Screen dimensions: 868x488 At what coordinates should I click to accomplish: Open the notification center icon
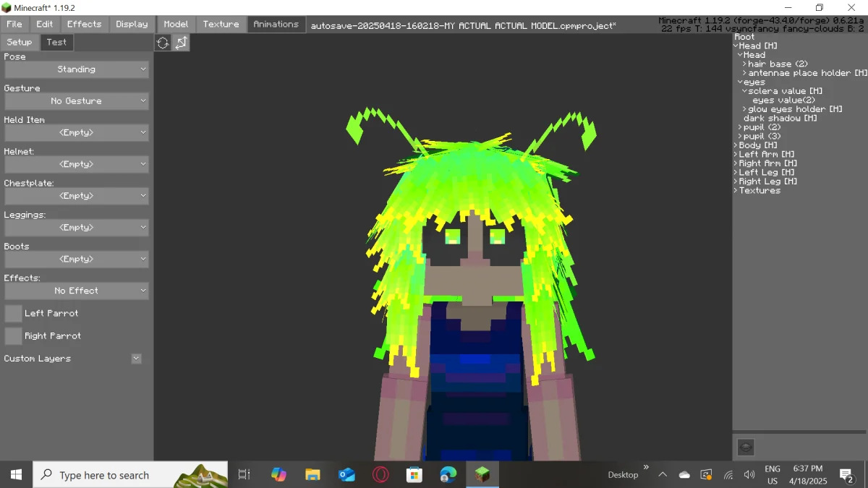[x=846, y=475]
